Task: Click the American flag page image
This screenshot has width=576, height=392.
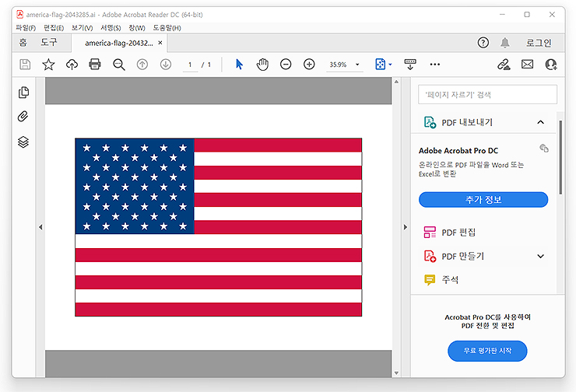Action: coord(219,227)
